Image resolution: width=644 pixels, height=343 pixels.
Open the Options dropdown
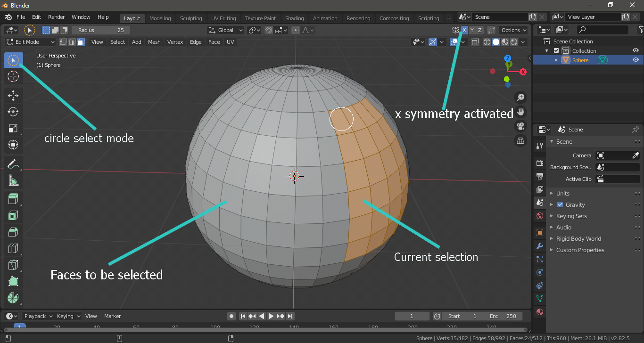pyautogui.click(x=513, y=30)
